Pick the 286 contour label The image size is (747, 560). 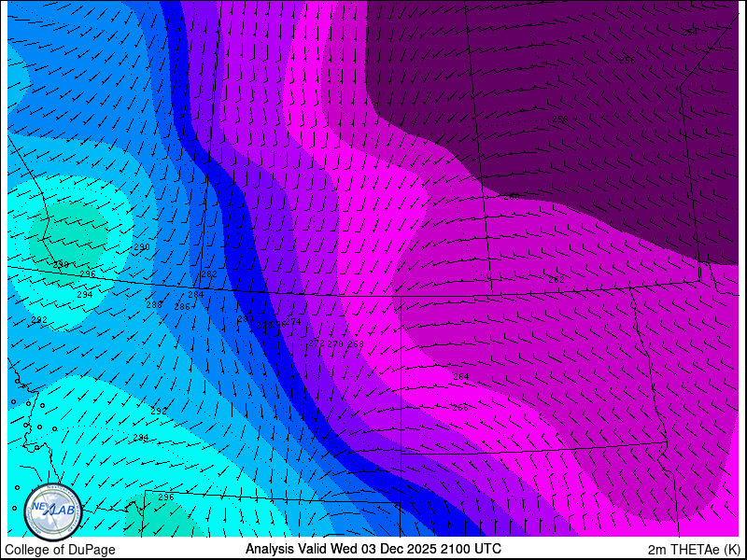[x=182, y=307]
